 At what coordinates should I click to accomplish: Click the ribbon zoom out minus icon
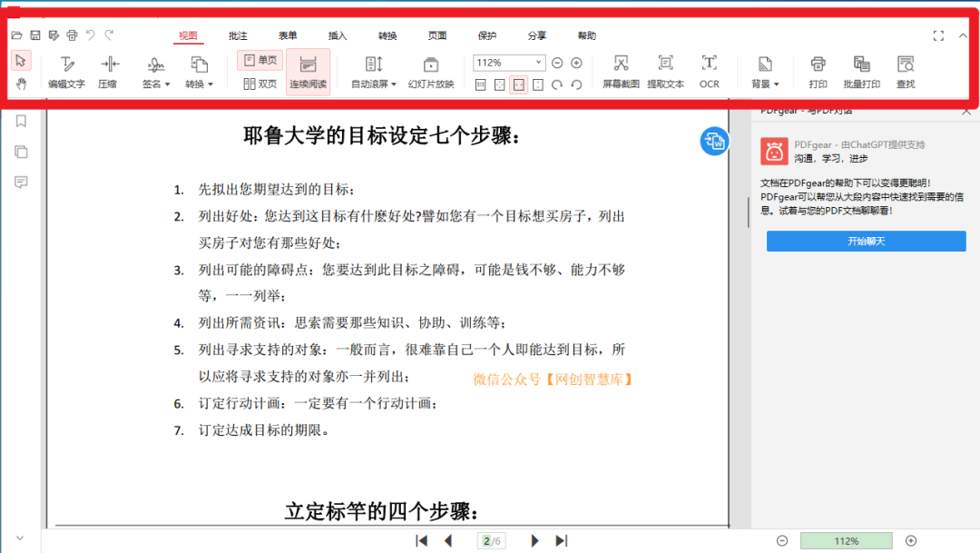click(557, 63)
